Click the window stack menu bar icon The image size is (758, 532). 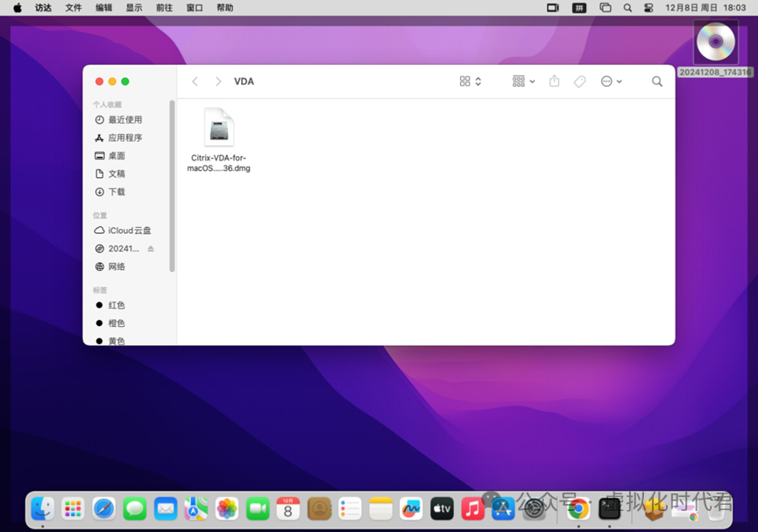point(606,8)
